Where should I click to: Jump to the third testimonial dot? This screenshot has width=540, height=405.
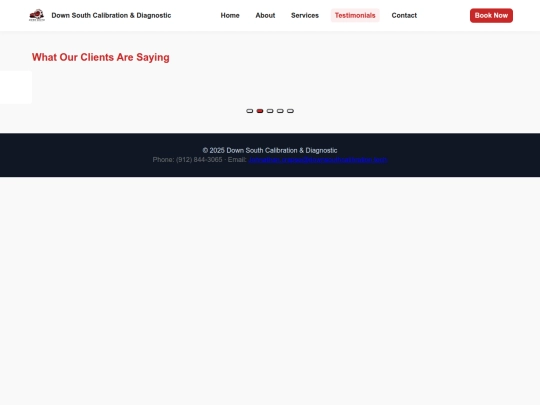pos(270,111)
